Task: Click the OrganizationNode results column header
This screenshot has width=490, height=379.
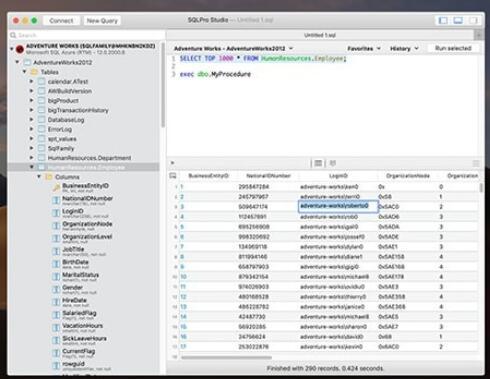Action: pos(408,176)
